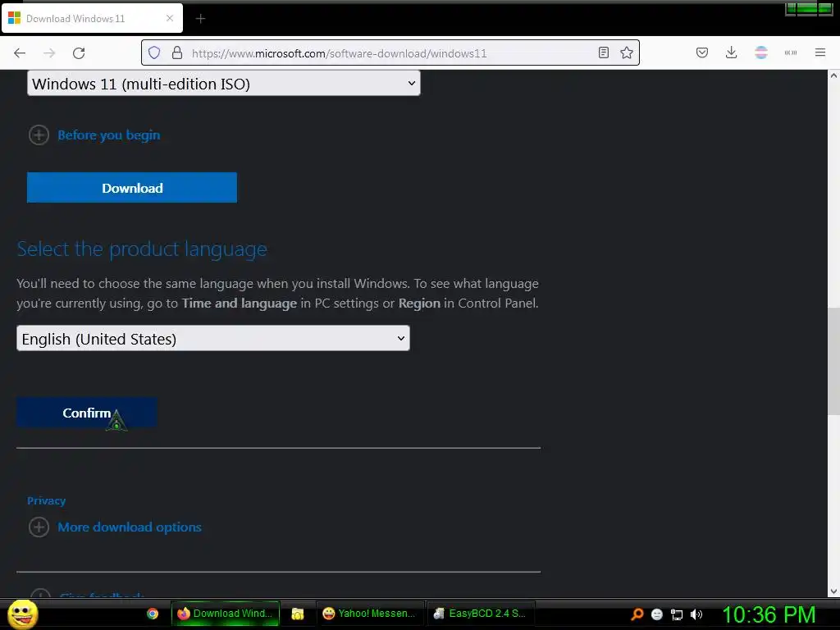Launch Chrome from the taskbar

(x=153, y=614)
